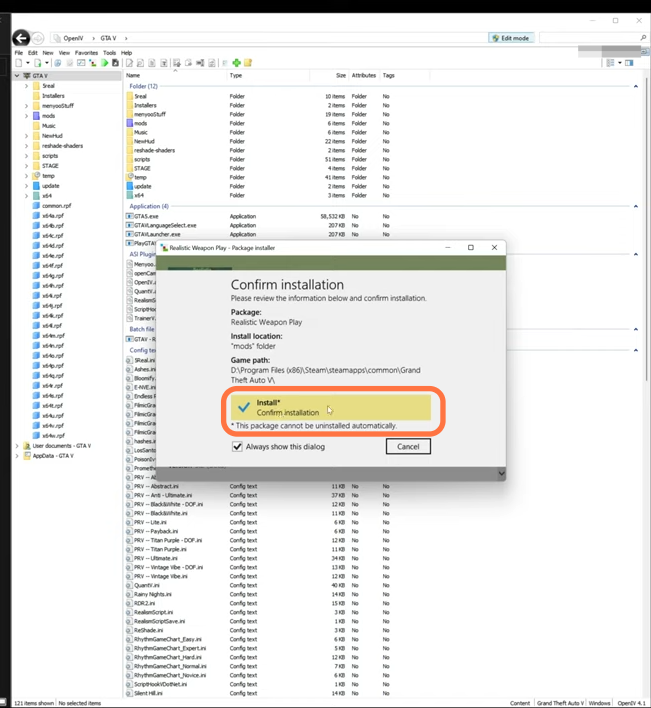651x708 pixels.
Task: Select 'Silent Hill.ini' config file
Action: click(148, 693)
